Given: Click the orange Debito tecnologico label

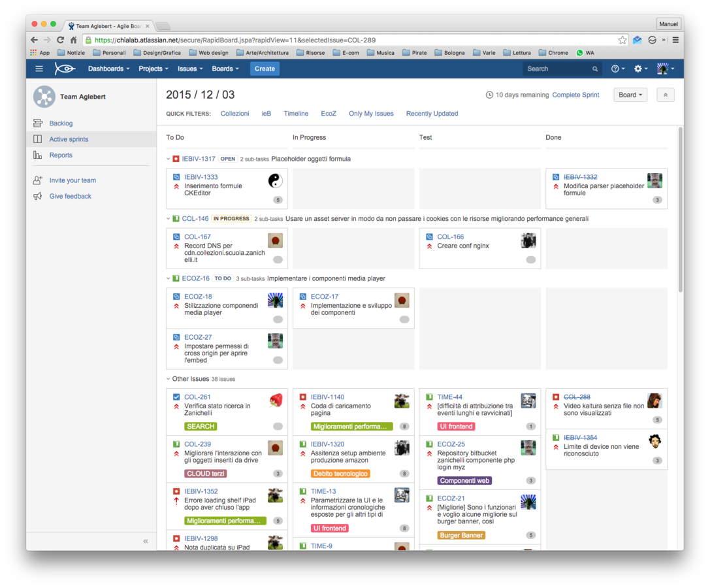Looking at the screenshot, I should pyautogui.click(x=340, y=474).
